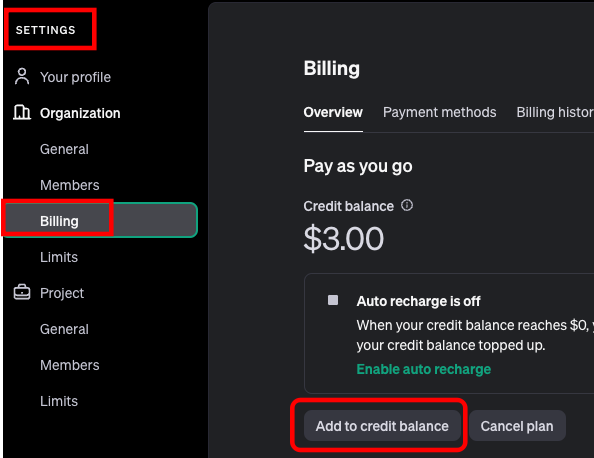The image size is (594, 458).
Task: Click the Project briefcase icon
Action: pyautogui.click(x=22, y=292)
